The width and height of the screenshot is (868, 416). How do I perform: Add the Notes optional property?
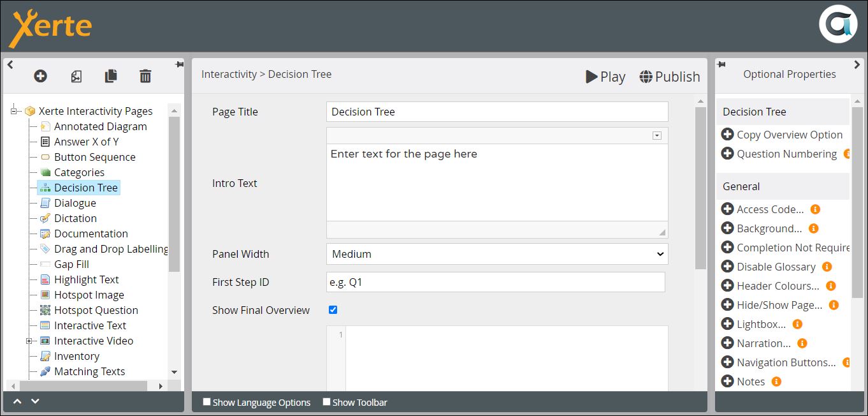(x=727, y=382)
